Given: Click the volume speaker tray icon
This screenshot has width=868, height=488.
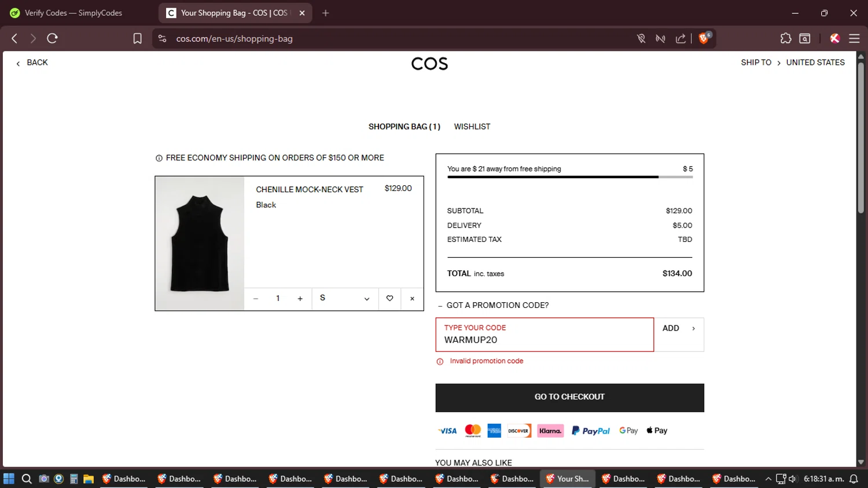Looking at the screenshot, I should pos(792,479).
